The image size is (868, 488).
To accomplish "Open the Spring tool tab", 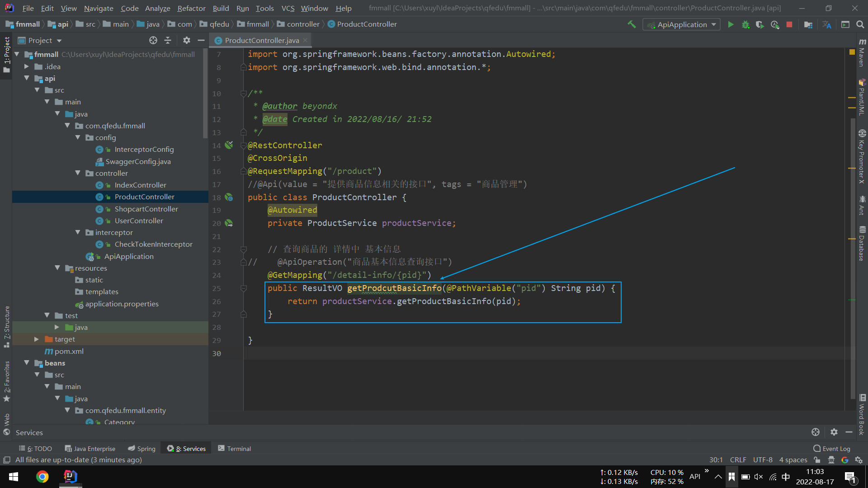I will click(142, 448).
